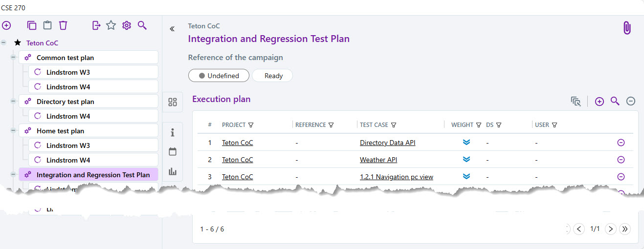Select Directory test plan in tree

(65, 102)
